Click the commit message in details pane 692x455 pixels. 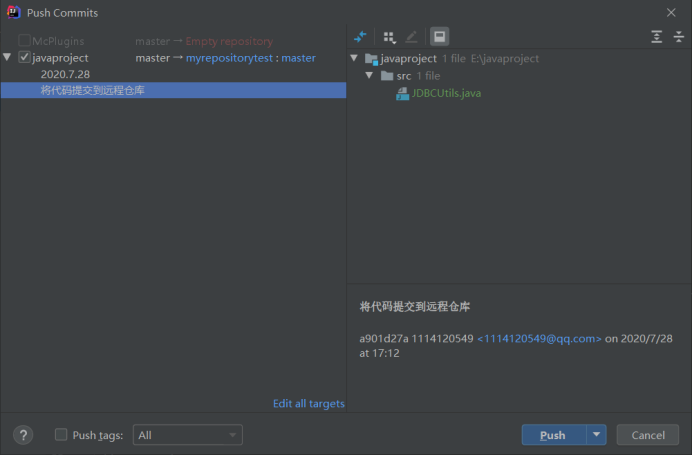414,307
